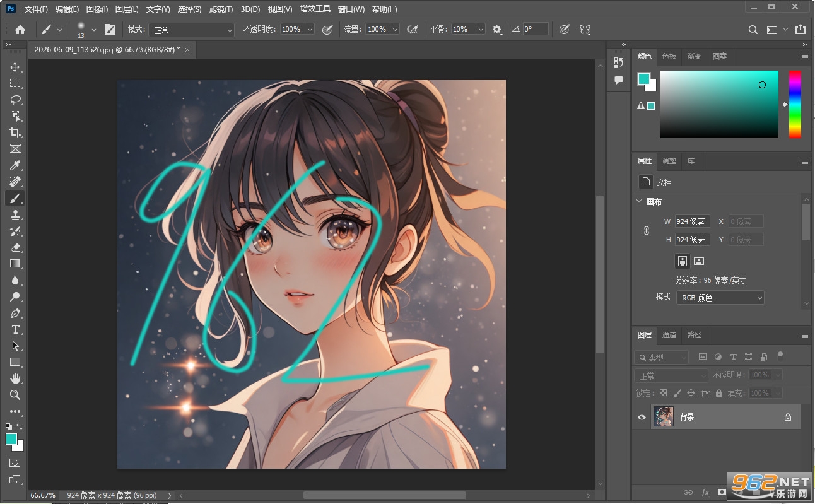
Task: Open the 不透明度 opacity slider dropdown
Action: [310, 30]
